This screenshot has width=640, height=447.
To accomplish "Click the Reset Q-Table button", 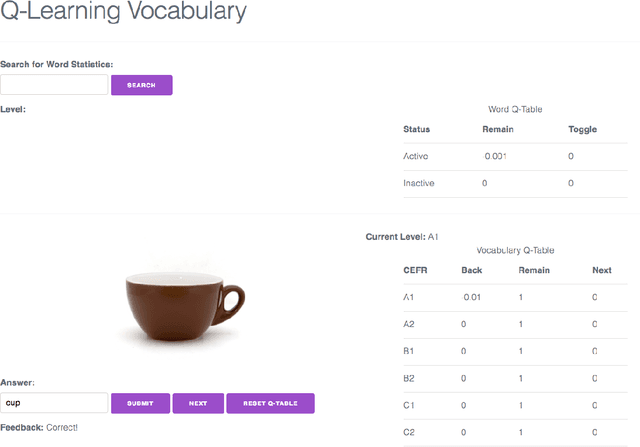I will (x=270, y=403).
